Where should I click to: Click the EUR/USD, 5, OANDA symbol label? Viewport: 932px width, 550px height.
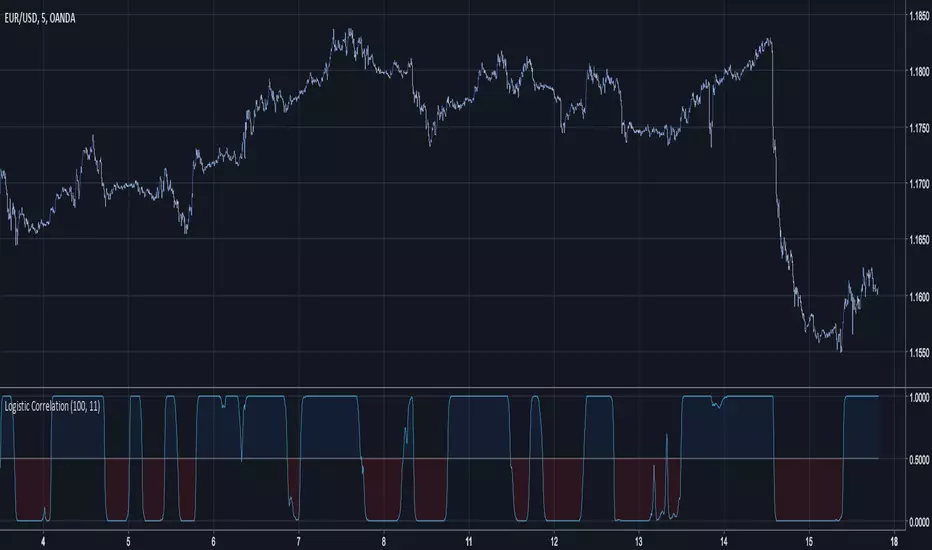(40, 18)
